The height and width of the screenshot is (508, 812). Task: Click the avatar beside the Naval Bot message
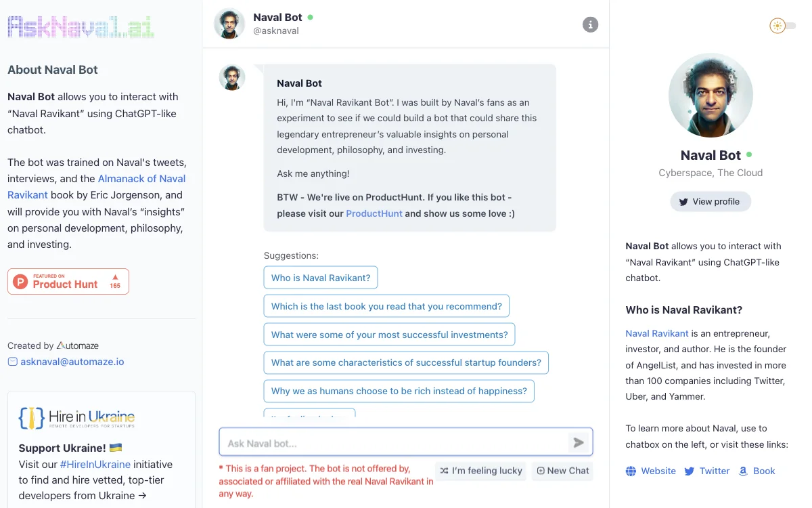pos(231,77)
